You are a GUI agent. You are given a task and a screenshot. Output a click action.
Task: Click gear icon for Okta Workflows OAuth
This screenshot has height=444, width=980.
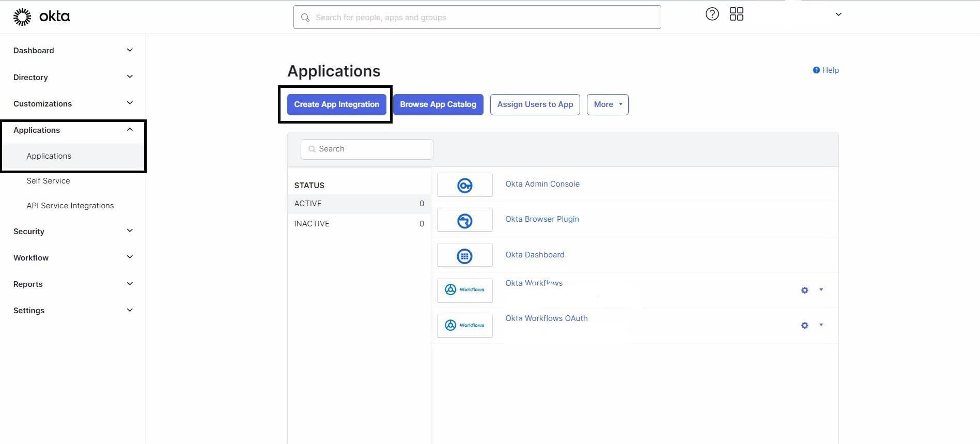804,326
